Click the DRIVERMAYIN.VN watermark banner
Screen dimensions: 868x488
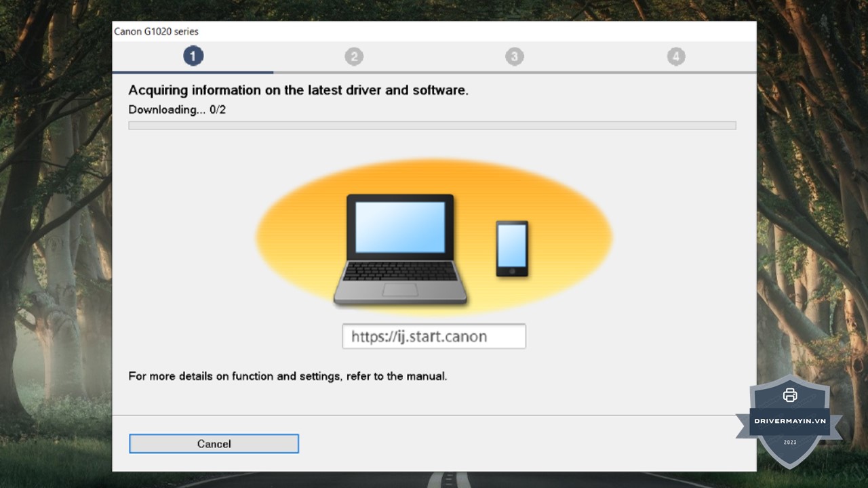click(790, 421)
